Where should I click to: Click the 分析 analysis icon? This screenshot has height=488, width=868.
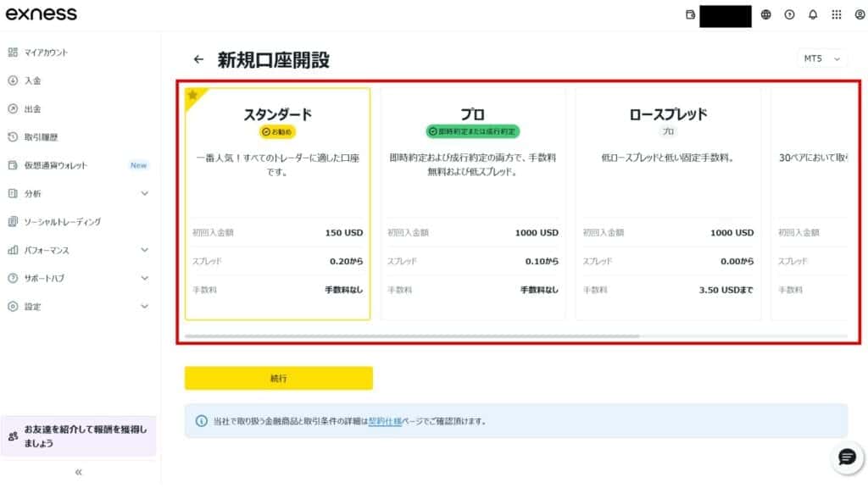13,193
